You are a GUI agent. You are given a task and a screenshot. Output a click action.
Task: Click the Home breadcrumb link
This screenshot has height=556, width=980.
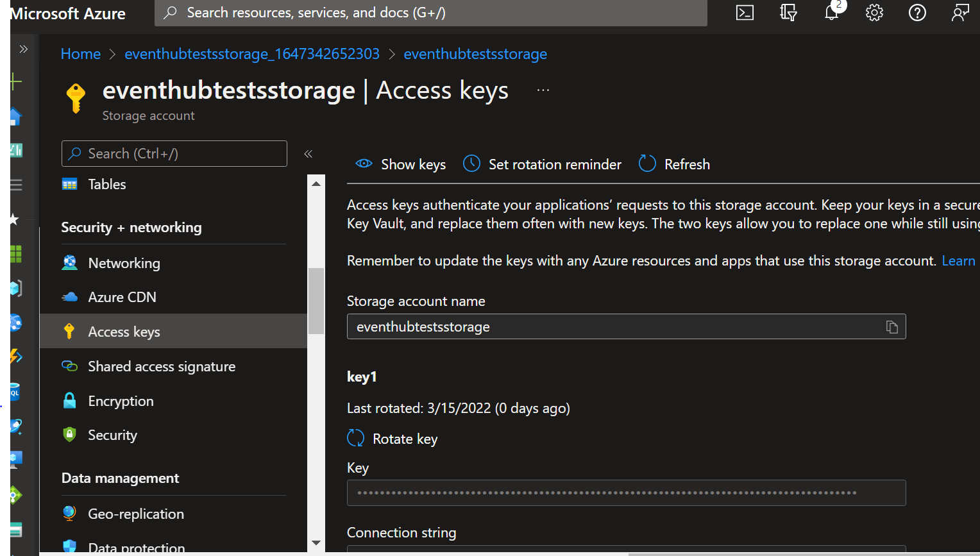coord(81,54)
